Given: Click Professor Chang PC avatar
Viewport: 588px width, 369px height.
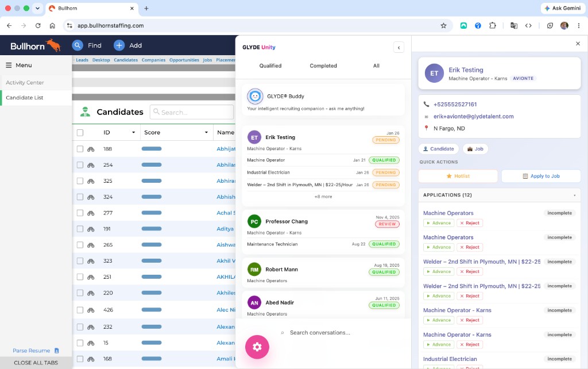Looking at the screenshot, I should coord(254,221).
